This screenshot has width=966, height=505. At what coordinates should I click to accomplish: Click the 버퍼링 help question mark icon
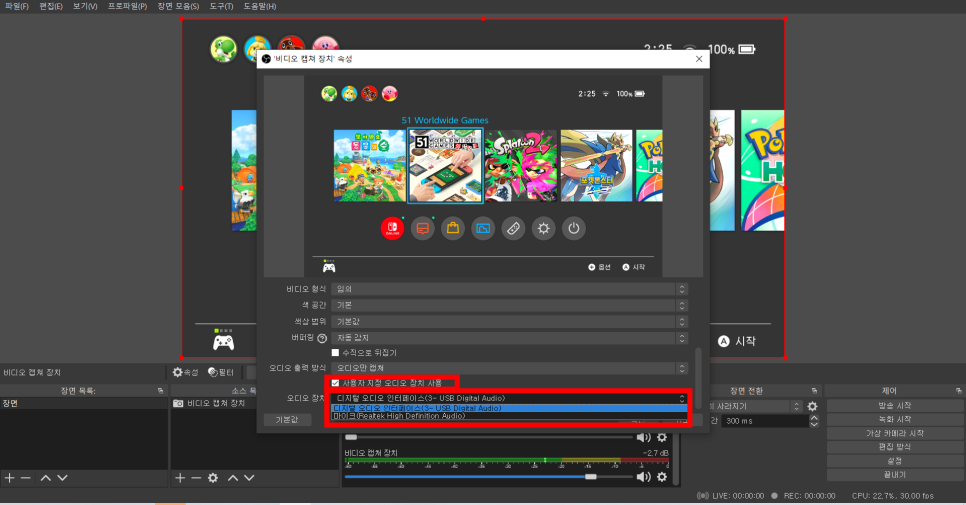click(x=322, y=338)
